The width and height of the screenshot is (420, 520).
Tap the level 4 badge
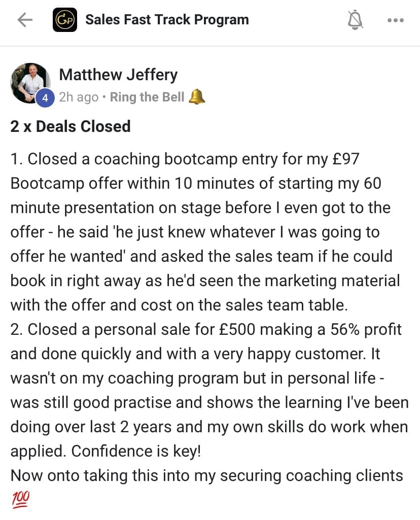click(45, 98)
